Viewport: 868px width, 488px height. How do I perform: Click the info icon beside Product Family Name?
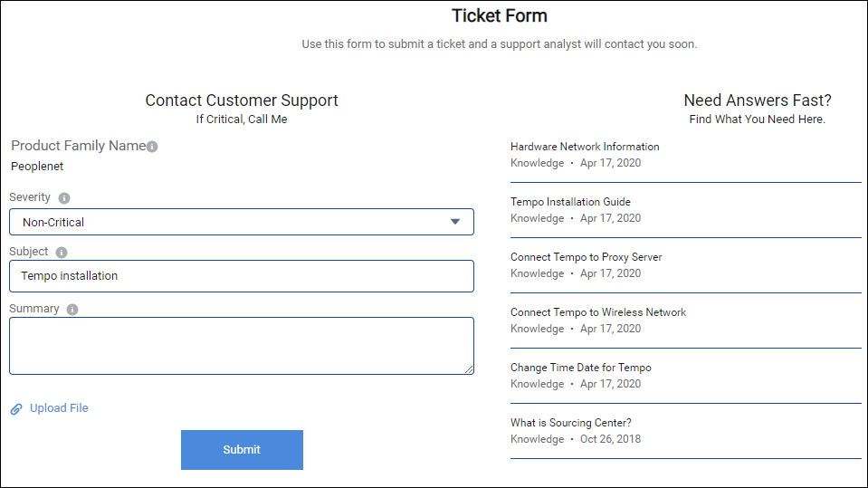tap(152, 147)
